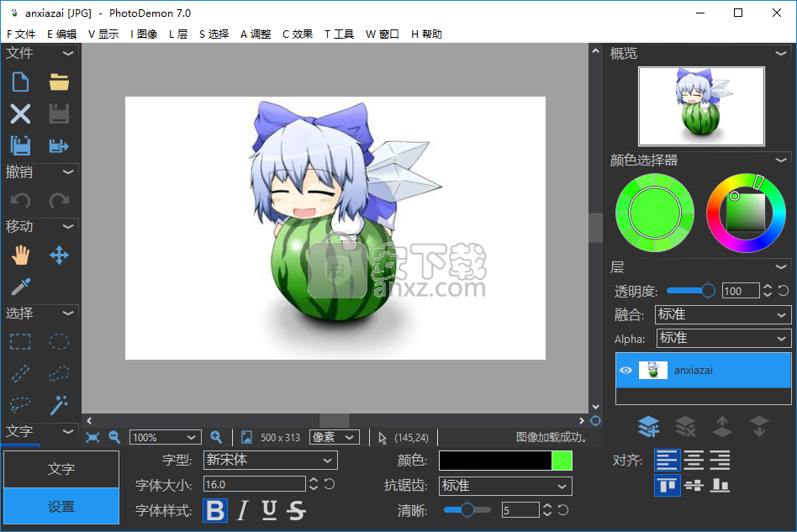
Task: Select the 文字 text tab
Action: [61, 469]
